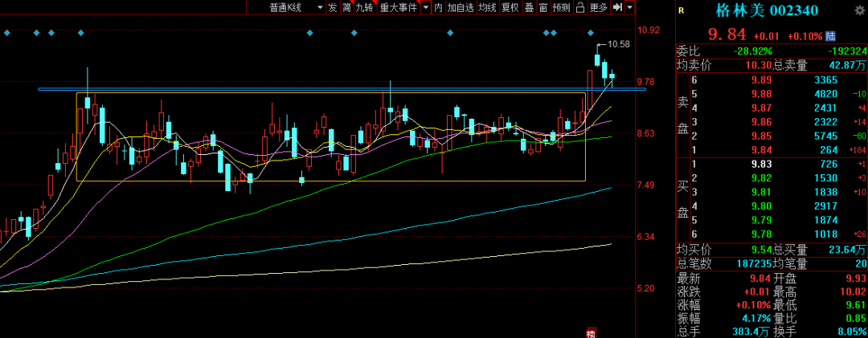This screenshot has height=338, width=868.
Task: Expand the 重大事件 dropdown arrow
Action: click(424, 7)
